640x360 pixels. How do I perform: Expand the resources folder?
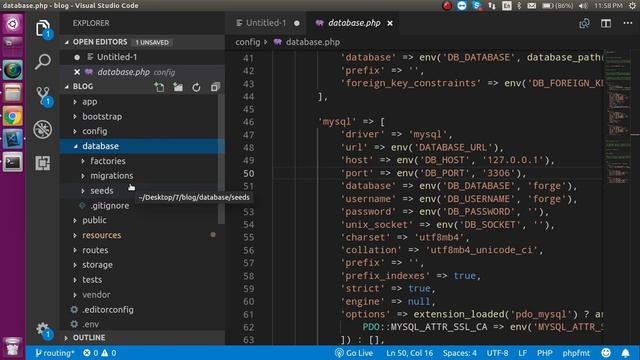tap(142, 235)
